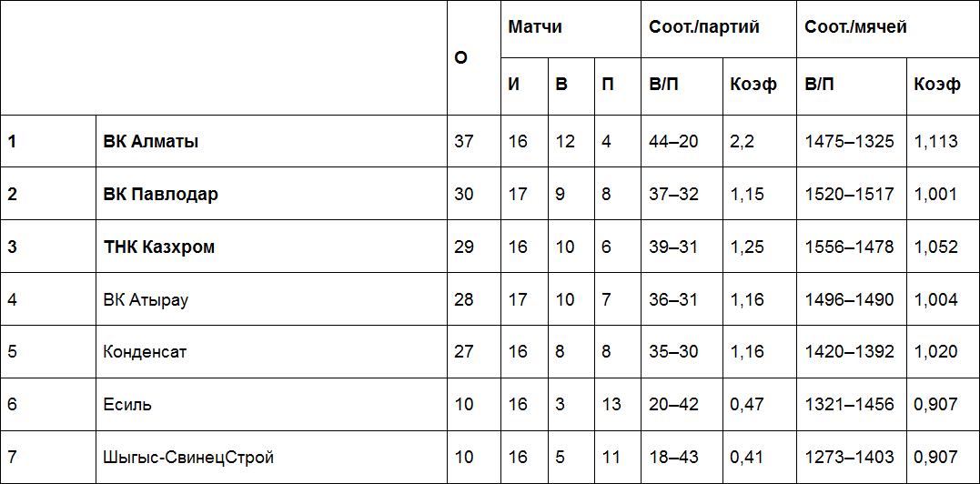Select the 0,47 sets coefficient cell

[x=747, y=405]
